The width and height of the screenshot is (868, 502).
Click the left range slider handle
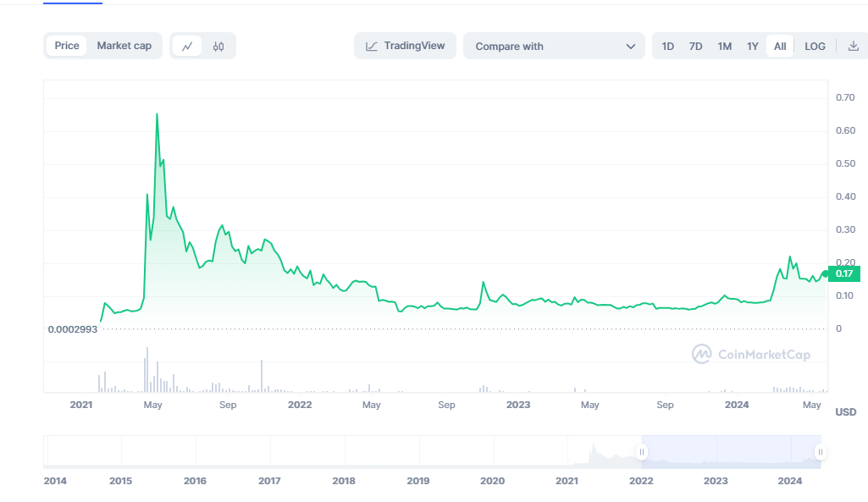[642, 452]
